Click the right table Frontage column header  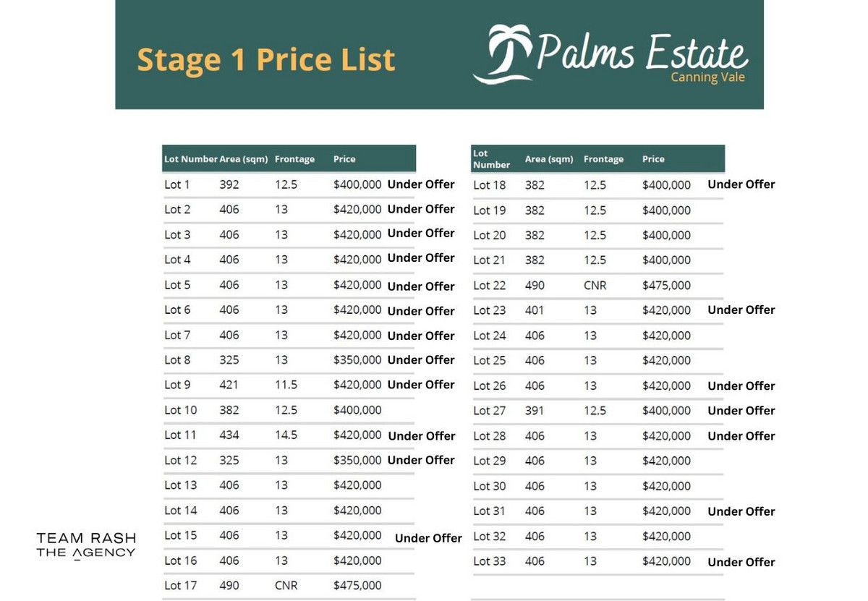pyautogui.click(x=603, y=159)
